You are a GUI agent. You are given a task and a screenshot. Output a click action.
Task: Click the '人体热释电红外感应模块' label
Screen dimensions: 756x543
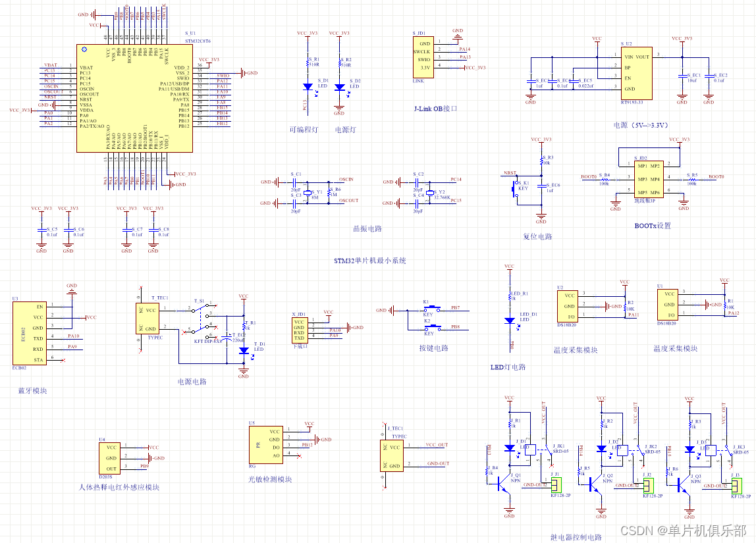point(119,487)
